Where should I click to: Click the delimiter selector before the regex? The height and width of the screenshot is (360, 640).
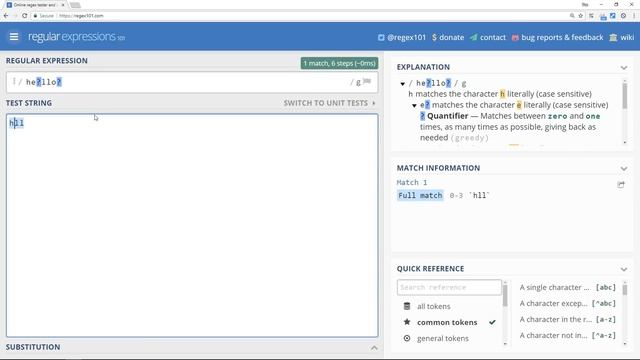click(x=14, y=82)
